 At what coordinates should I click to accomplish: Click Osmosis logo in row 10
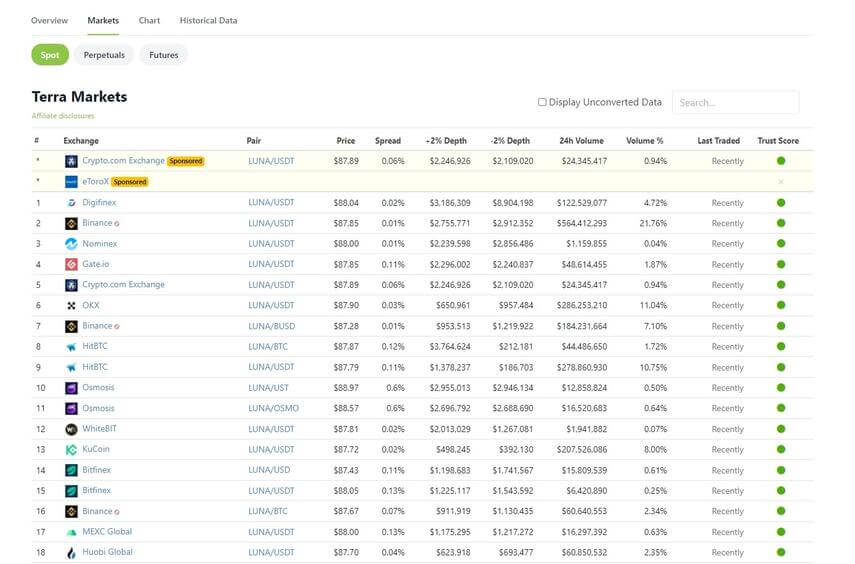point(71,388)
